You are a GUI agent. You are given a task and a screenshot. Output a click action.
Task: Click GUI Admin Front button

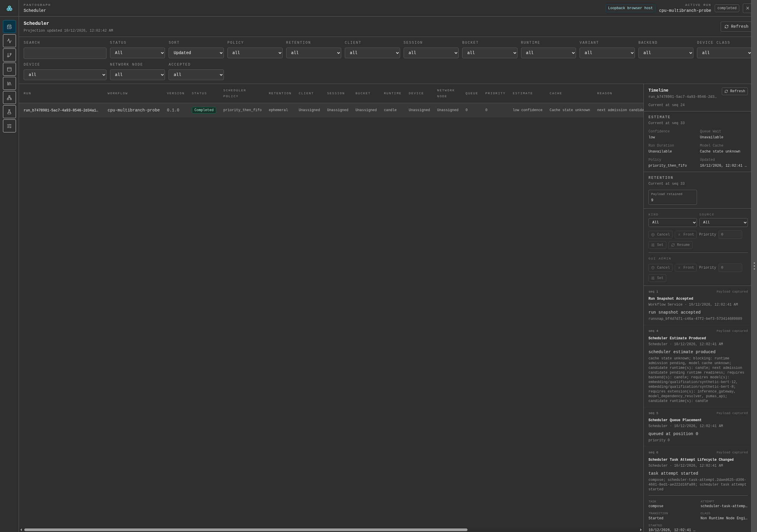[x=685, y=268]
